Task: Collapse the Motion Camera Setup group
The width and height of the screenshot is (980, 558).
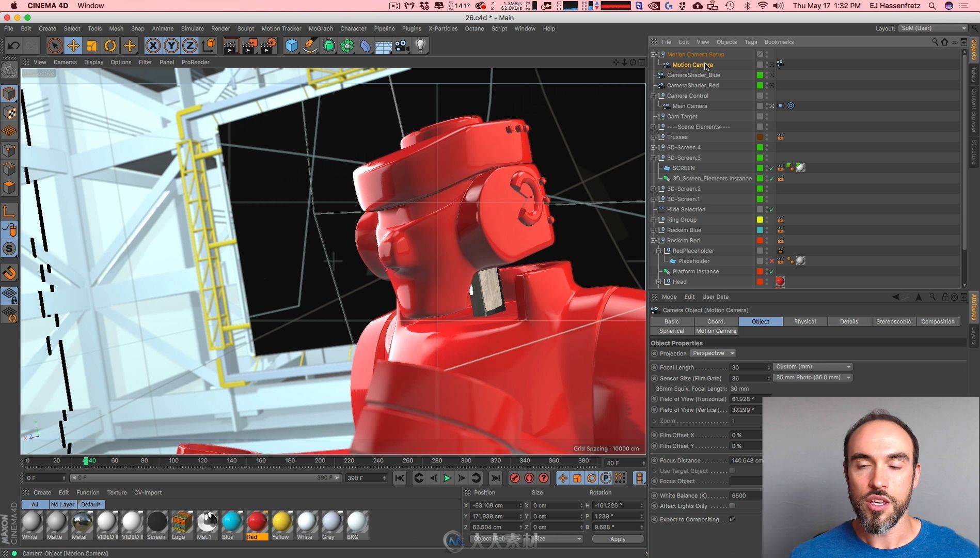Action: (x=653, y=54)
